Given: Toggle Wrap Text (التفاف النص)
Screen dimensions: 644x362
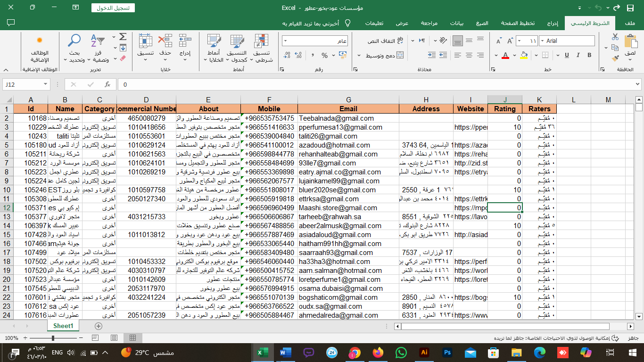Looking at the screenshot, I should point(386,41).
